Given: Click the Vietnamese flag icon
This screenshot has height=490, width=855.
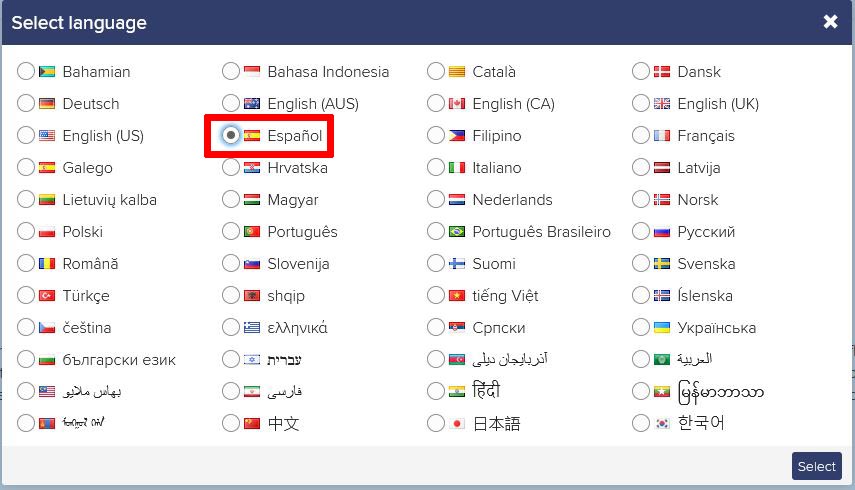Looking at the screenshot, I should (x=458, y=296).
